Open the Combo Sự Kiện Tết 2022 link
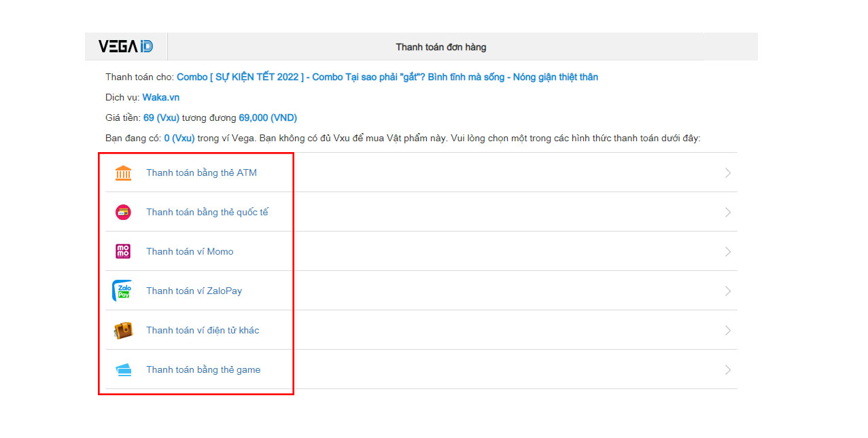This screenshot has height=438, width=868. pos(387,77)
